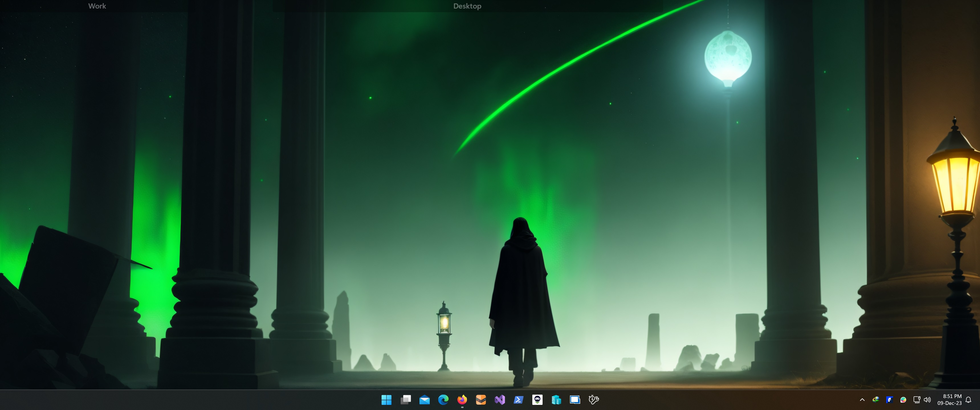Open the colorful round tray icon
Screen dimensions: 980x410
coord(903,399)
